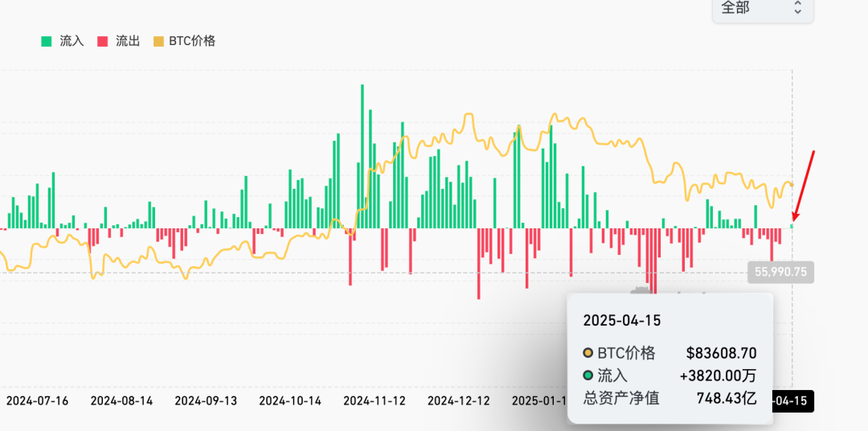Viewport: 868px width, 431px height.
Task: Toggle the 流入 legend series
Action: 63,41
